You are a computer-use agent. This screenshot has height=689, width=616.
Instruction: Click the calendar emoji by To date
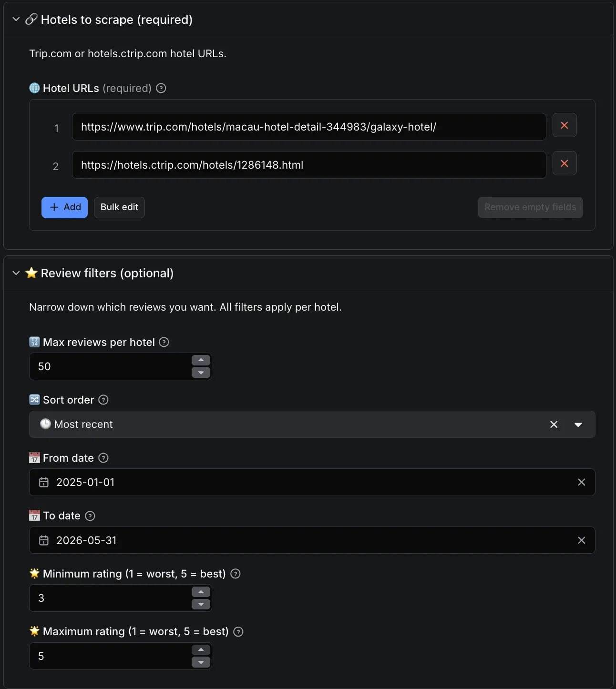coord(34,516)
